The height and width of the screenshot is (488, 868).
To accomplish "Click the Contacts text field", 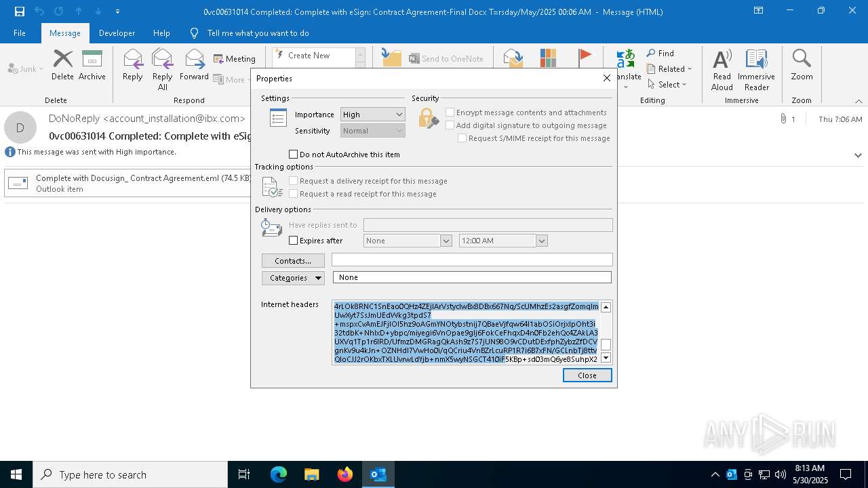I will point(472,260).
